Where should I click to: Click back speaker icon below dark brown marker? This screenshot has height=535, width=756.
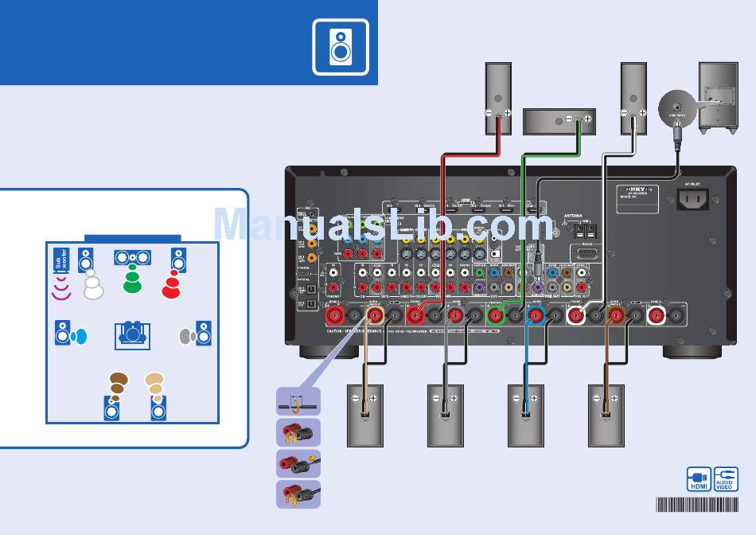[x=112, y=408]
